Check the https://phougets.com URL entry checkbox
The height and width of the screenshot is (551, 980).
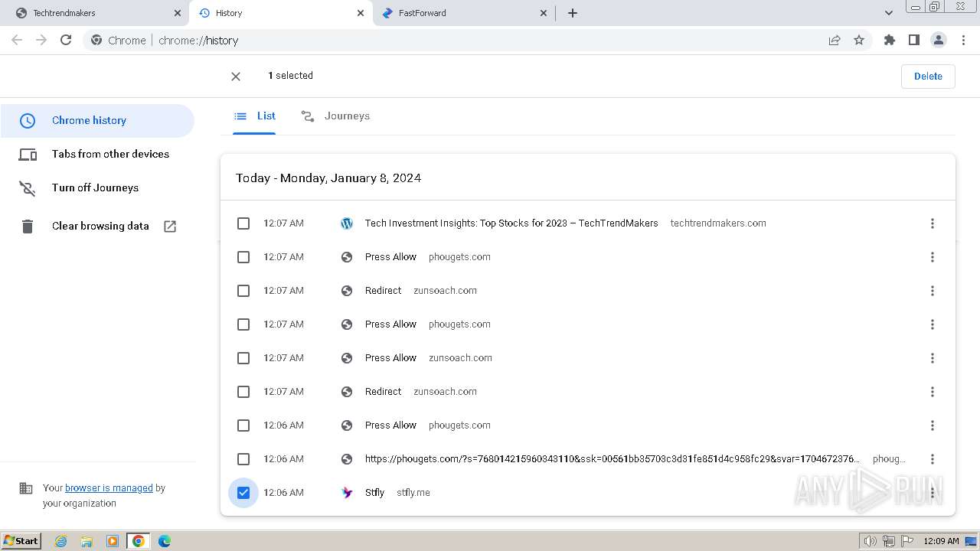click(243, 459)
